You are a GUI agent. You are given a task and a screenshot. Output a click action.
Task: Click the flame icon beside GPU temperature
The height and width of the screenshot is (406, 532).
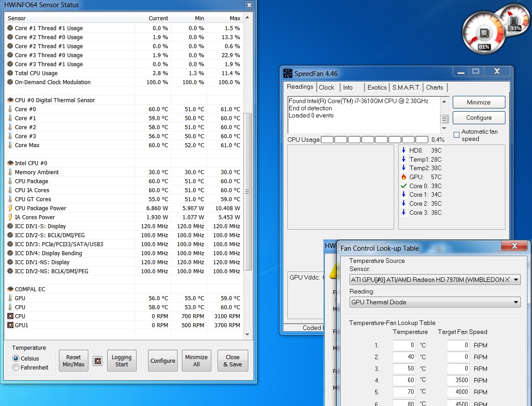tap(404, 177)
